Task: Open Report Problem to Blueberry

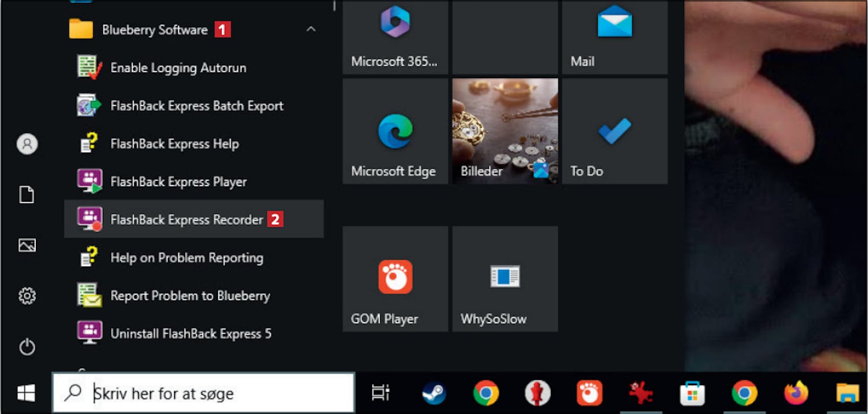Action: point(190,296)
